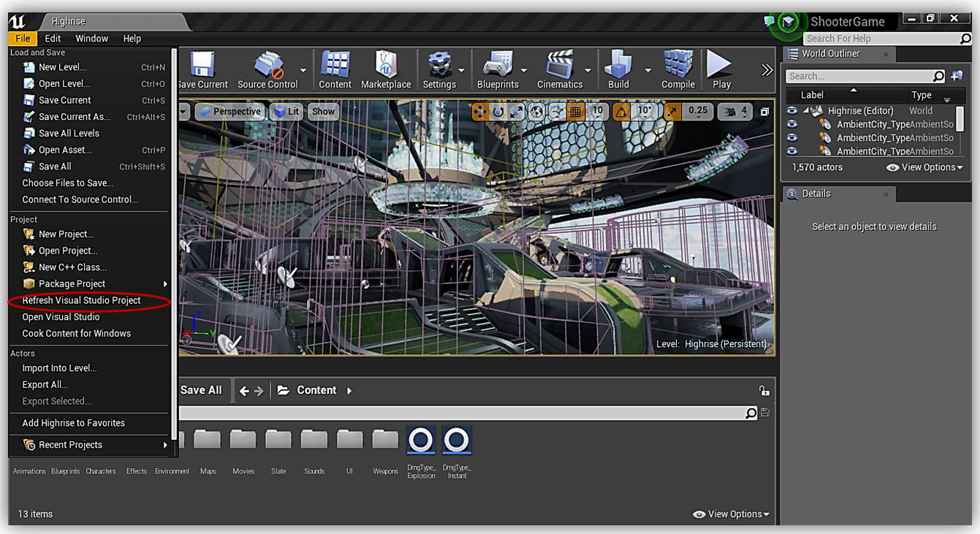Click the surface snapping globe icon
This screenshot has height=534, width=980.
tap(537, 112)
